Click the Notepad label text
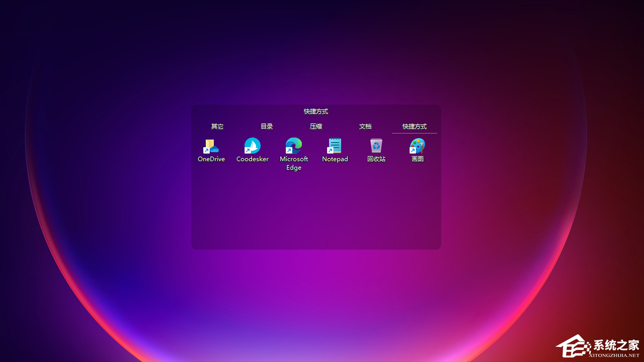 click(x=335, y=159)
